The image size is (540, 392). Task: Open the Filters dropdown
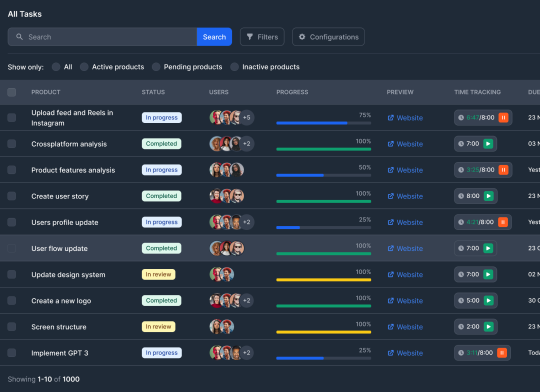tap(262, 37)
